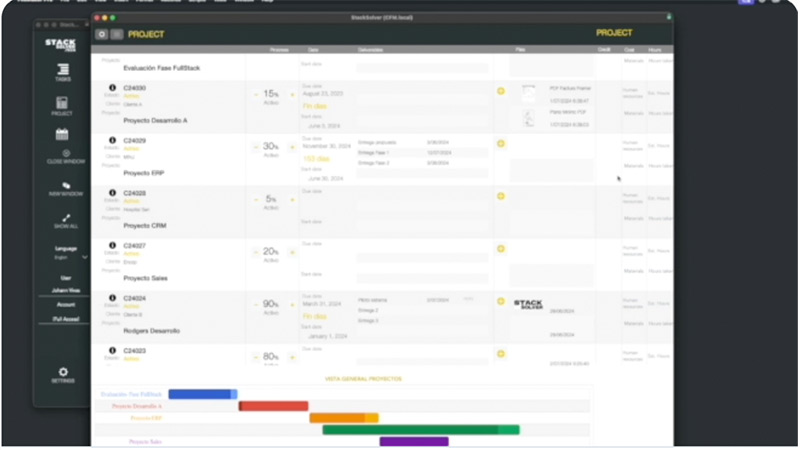Increase progress on Rodgers Desarrollo

292,305
